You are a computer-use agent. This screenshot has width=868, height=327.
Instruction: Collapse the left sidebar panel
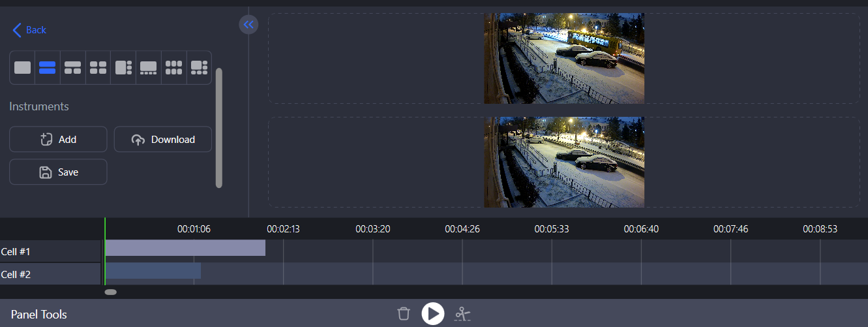pos(248,25)
